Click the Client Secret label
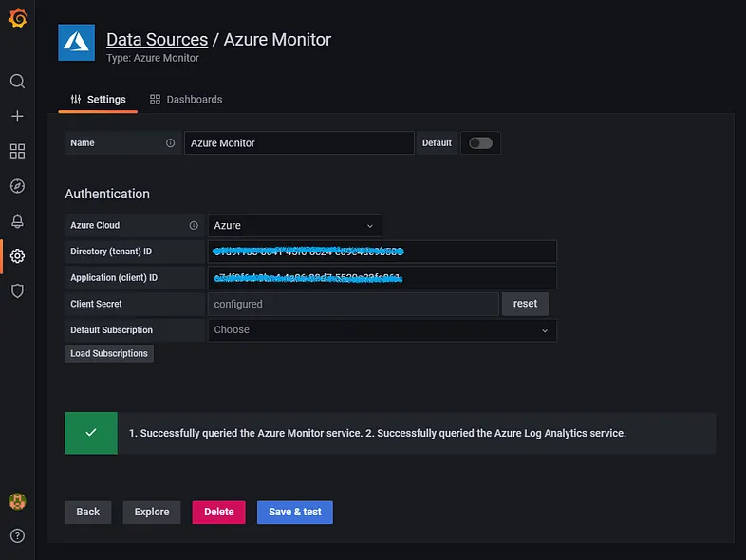 point(96,304)
